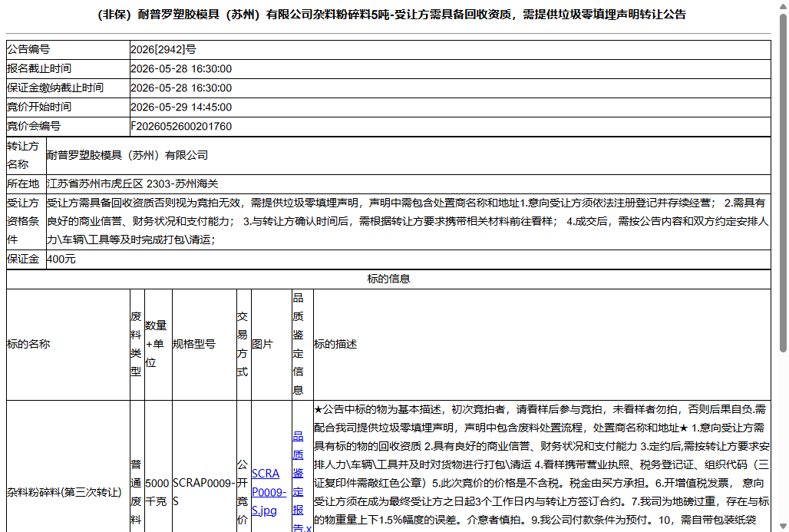Select item name 杂料粉碎料(第三次转让)
Screen dimensions: 789x532
[64, 492]
